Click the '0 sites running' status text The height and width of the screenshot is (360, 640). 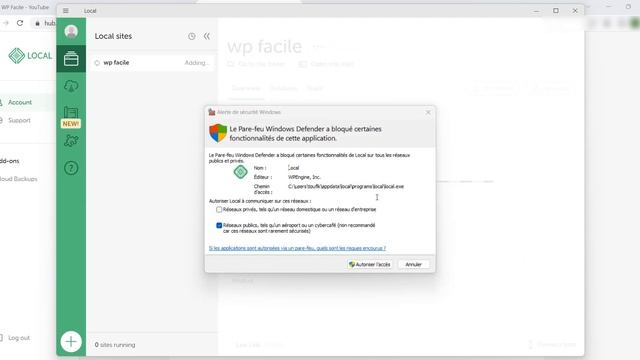tap(115, 345)
